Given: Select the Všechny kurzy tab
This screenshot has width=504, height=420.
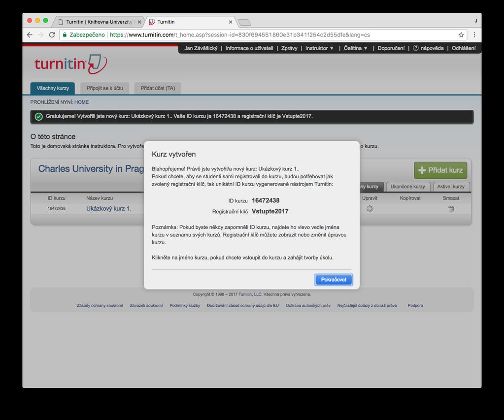Looking at the screenshot, I should 53,88.
